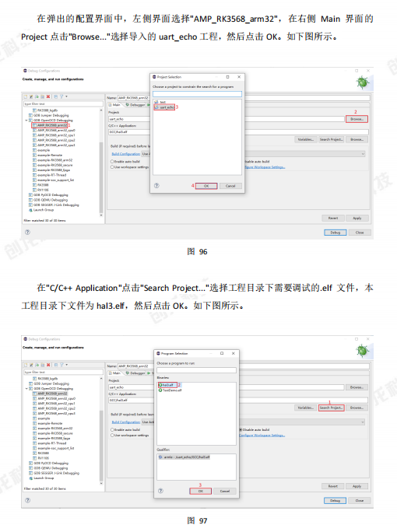The height and width of the screenshot is (532, 397).
Task: Click the search field in Project Selection dialog
Action: click(197, 93)
